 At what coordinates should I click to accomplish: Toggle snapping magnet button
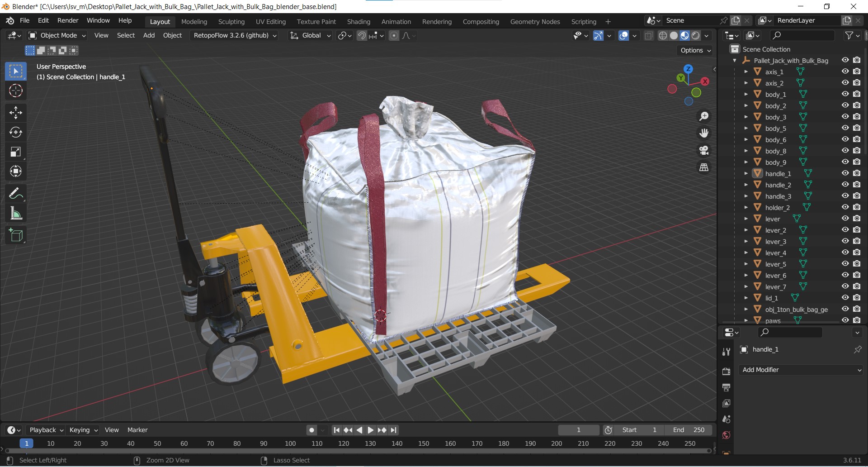click(362, 36)
